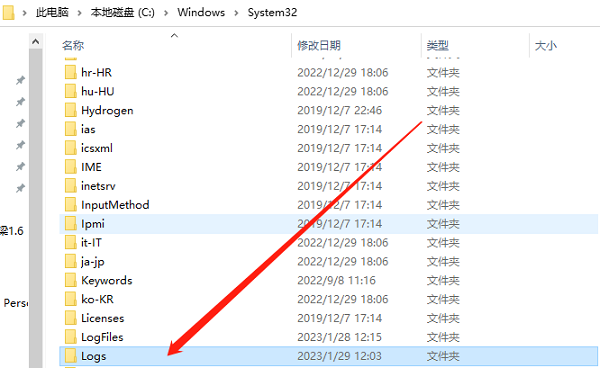Viewport: 600px width, 368px height.
Task: Click the ias folder icon
Action: [x=70, y=129]
